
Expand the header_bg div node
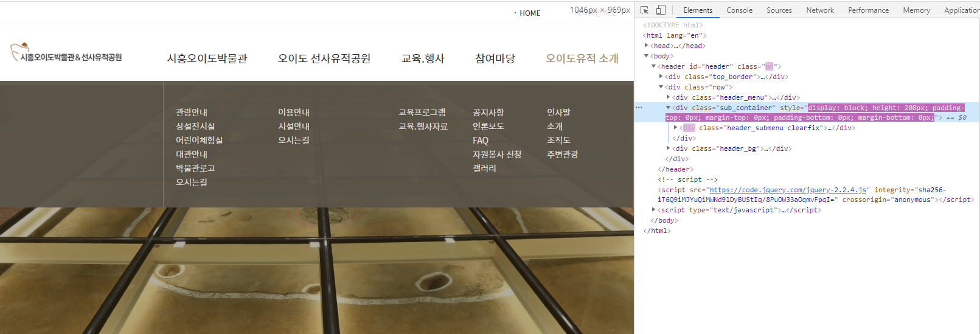(x=669, y=148)
